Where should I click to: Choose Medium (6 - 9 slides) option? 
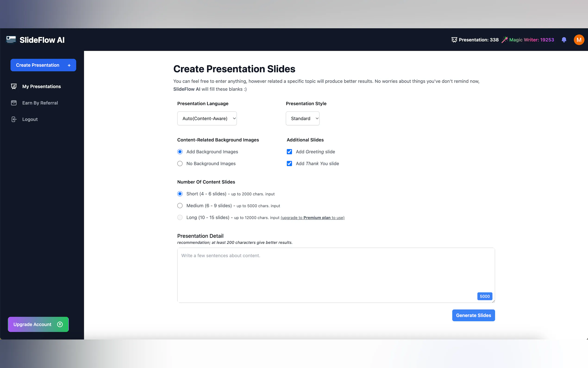point(180,206)
